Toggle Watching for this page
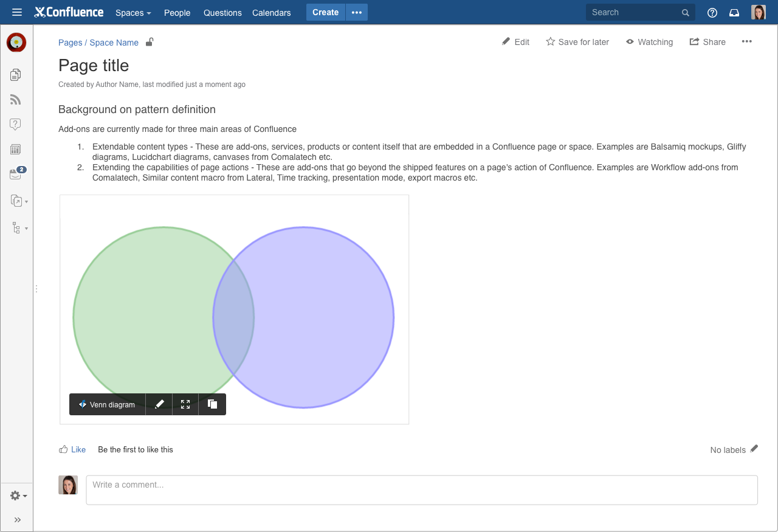Screen dimensions: 778x532 [x=649, y=42]
